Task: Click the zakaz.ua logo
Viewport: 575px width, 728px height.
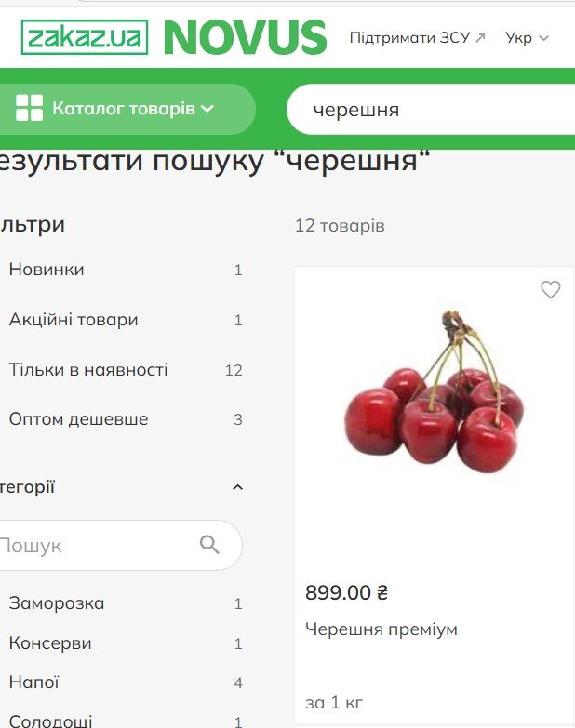Action: coord(85,37)
